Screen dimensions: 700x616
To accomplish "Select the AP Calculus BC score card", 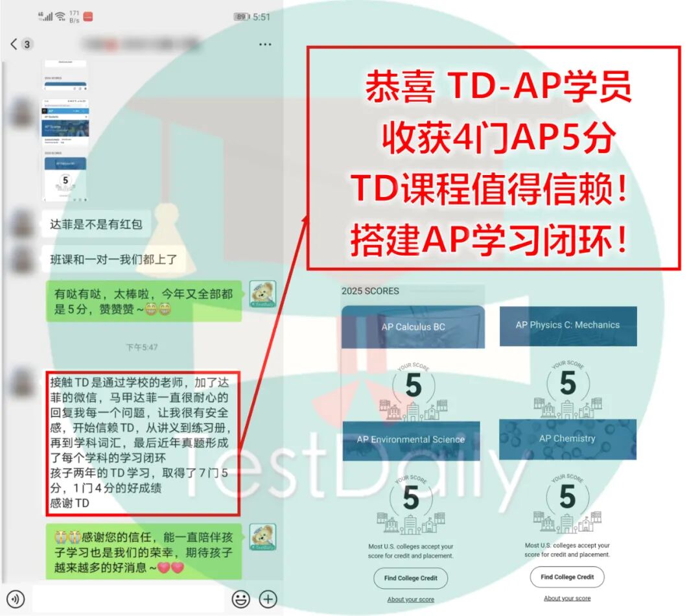I will coord(413,327).
